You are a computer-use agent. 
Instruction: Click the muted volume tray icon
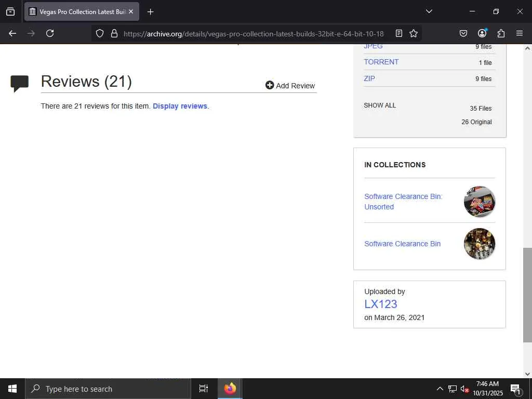tap(464, 389)
